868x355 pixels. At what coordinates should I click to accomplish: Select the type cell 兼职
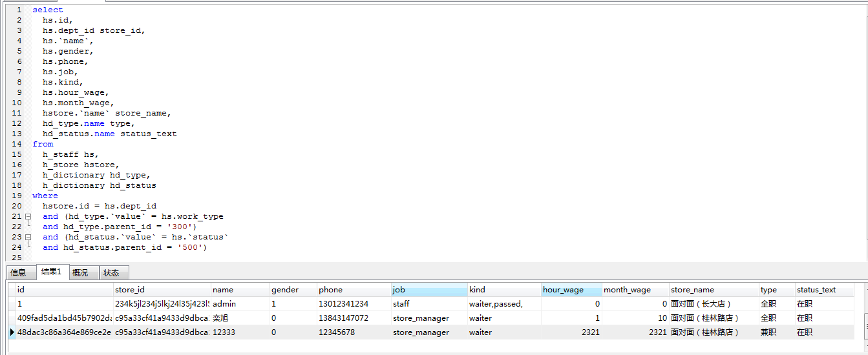point(777,332)
